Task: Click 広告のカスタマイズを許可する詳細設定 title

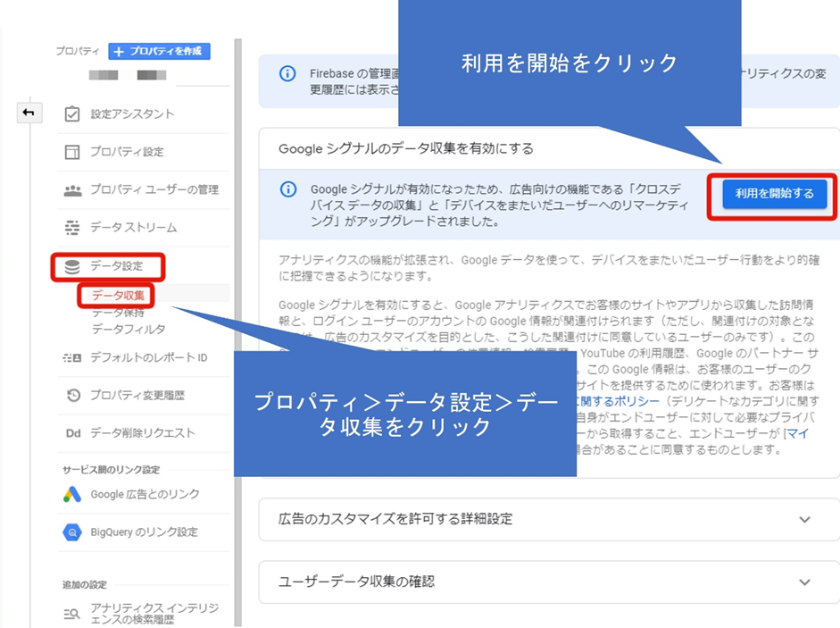Action: click(x=395, y=519)
